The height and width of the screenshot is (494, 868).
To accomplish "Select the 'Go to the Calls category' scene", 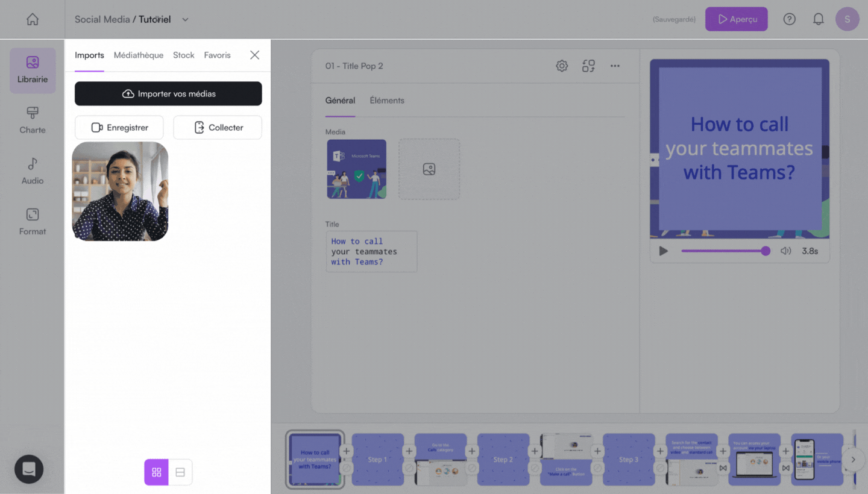I will [441, 459].
